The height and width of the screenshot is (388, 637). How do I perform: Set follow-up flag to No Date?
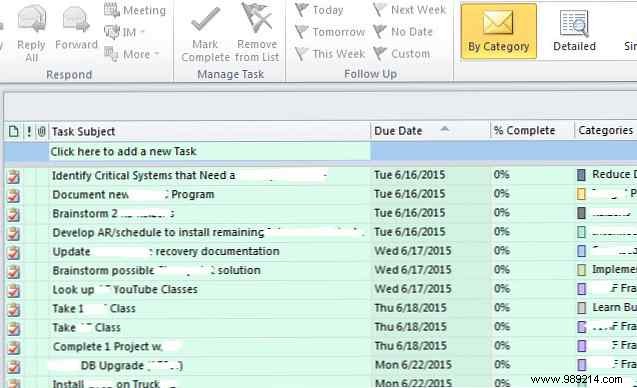pyautogui.click(x=403, y=32)
